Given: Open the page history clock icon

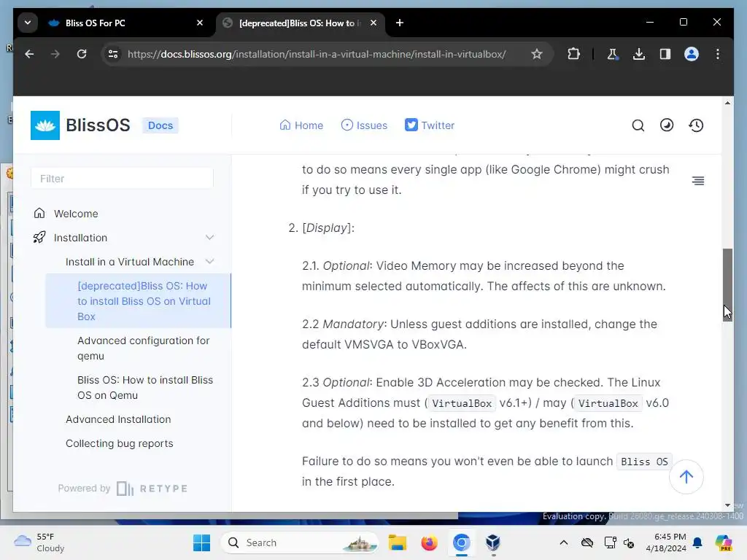Looking at the screenshot, I should [x=696, y=125].
